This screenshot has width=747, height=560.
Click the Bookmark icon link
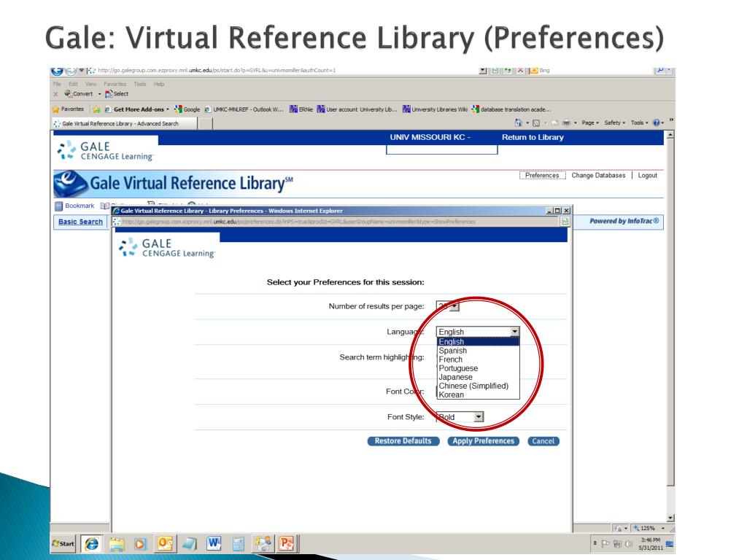coord(75,206)
